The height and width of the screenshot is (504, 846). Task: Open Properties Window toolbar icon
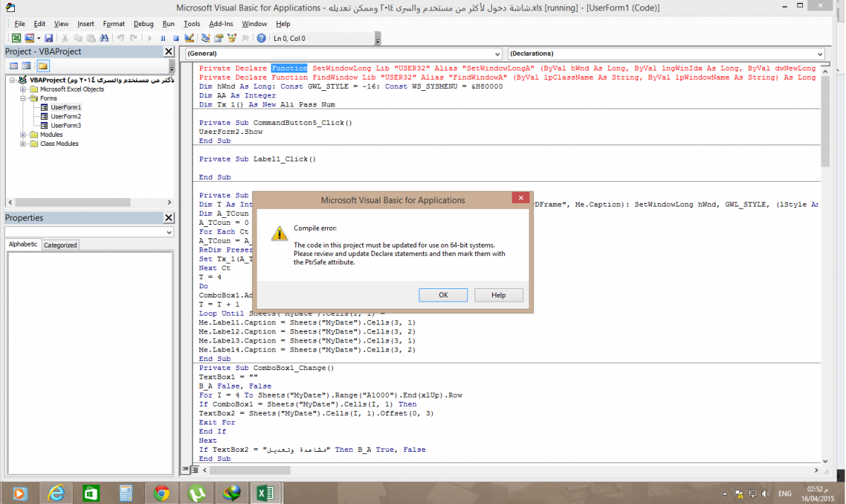[219, 38]
